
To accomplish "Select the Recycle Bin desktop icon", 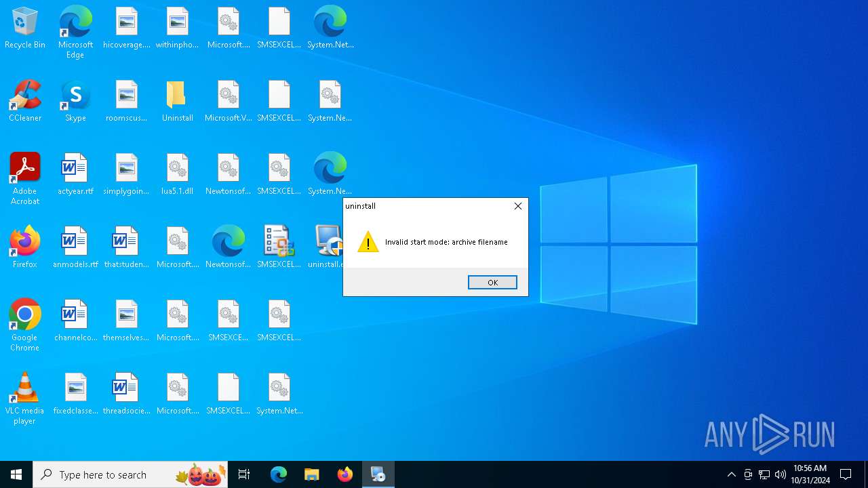I will tap(25, 28).
